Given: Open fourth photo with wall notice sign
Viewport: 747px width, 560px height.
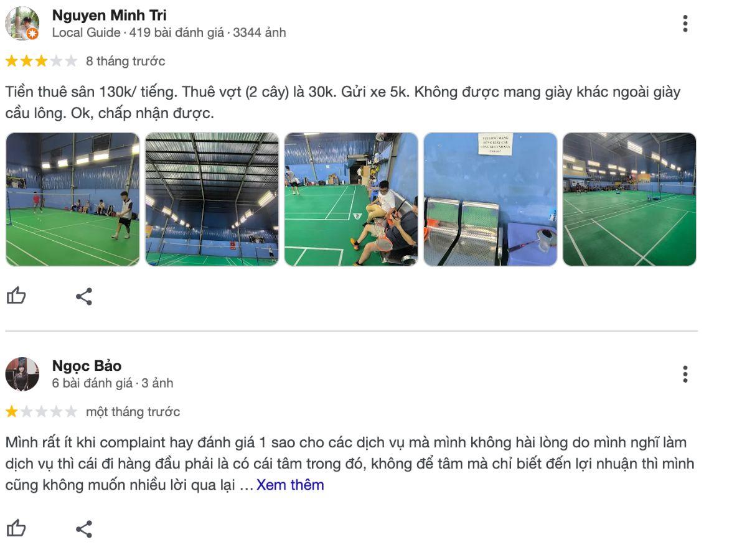Looking at the screenshot, I should pyautogui.click(x=491, y=199).
